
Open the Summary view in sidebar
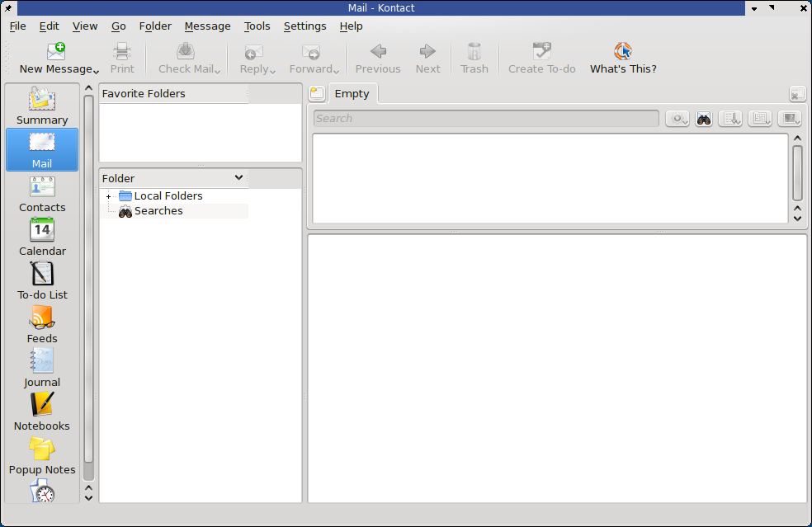pyautogui.click(x=42, y=106)
